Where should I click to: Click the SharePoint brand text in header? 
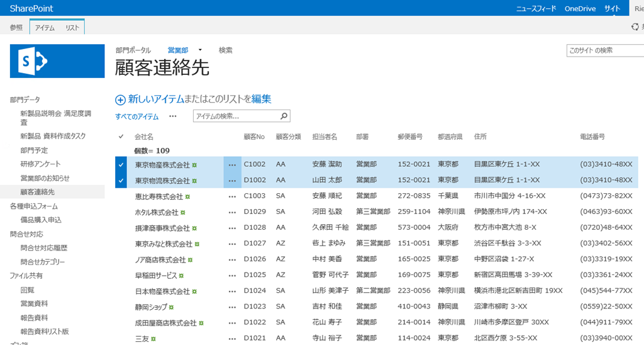31,8
